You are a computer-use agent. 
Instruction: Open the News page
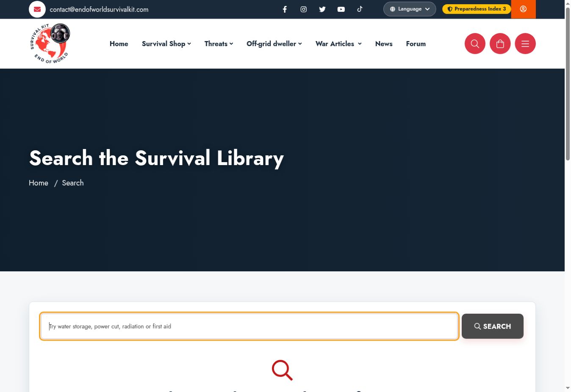[x=384, y=44]
